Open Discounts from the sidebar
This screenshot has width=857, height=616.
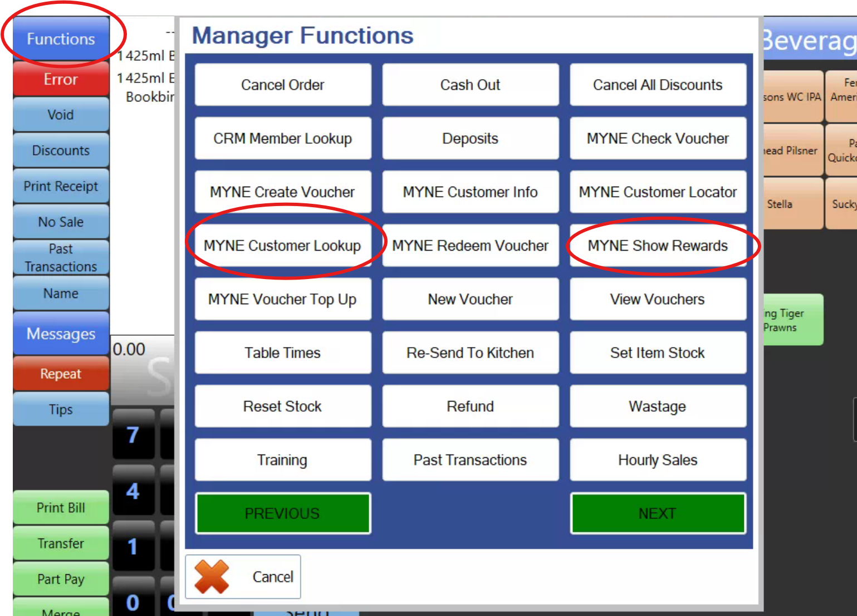click(x=61, y=150)
